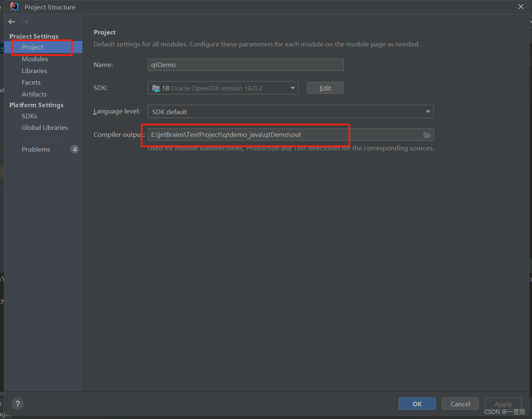This screenshot has height=419, width=532.
Task: Open the Artifacts configuration
Action: (34, 94)
